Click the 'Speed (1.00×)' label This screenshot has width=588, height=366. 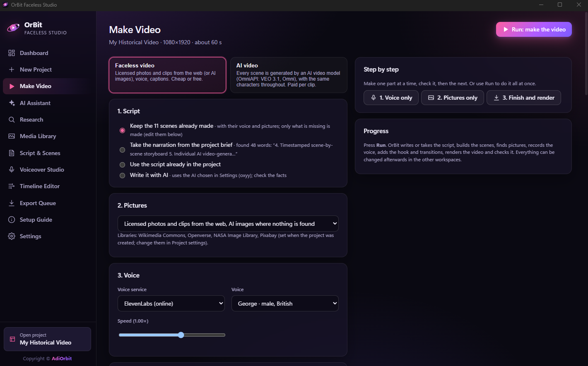tap(133, 321)
